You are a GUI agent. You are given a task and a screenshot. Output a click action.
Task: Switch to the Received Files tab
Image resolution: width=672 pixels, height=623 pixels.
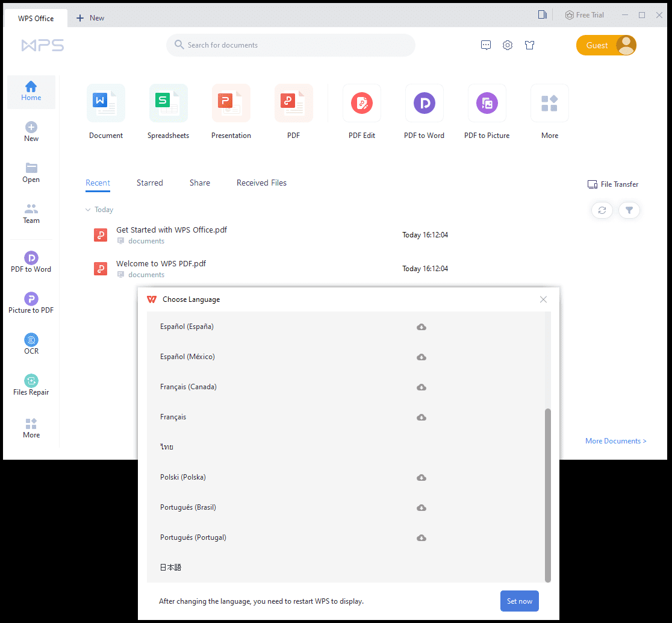(261, 183)
